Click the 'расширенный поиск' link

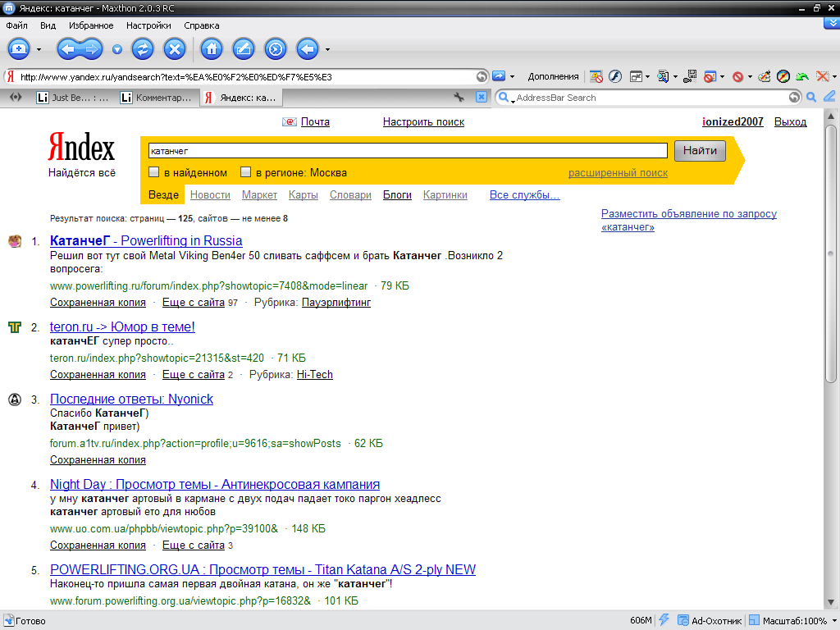(x=618, y=172)
